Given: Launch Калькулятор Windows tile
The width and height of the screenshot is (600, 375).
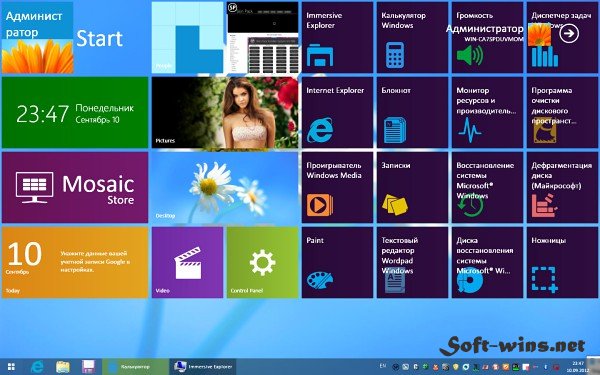Looking at the screenshot, I should pos(412,37).
